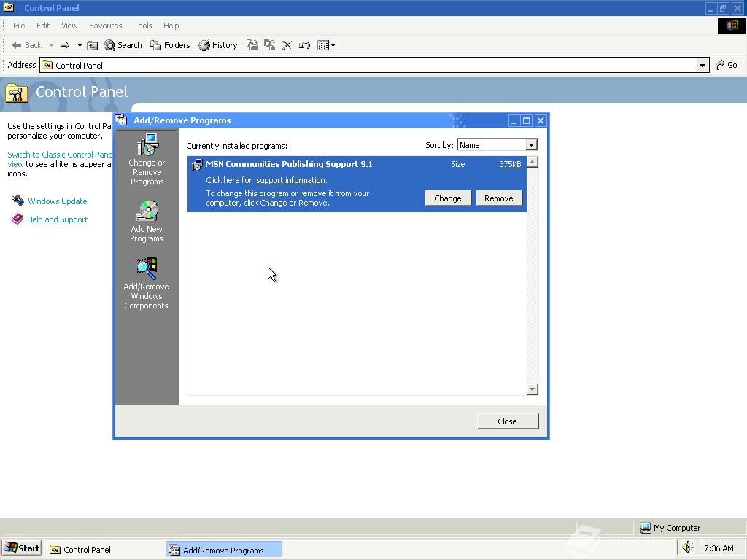Open the Views toolbar button

tap(326, 45)
